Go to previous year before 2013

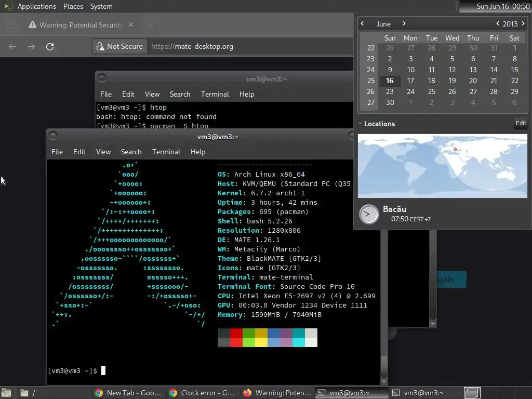click(497, 24)
